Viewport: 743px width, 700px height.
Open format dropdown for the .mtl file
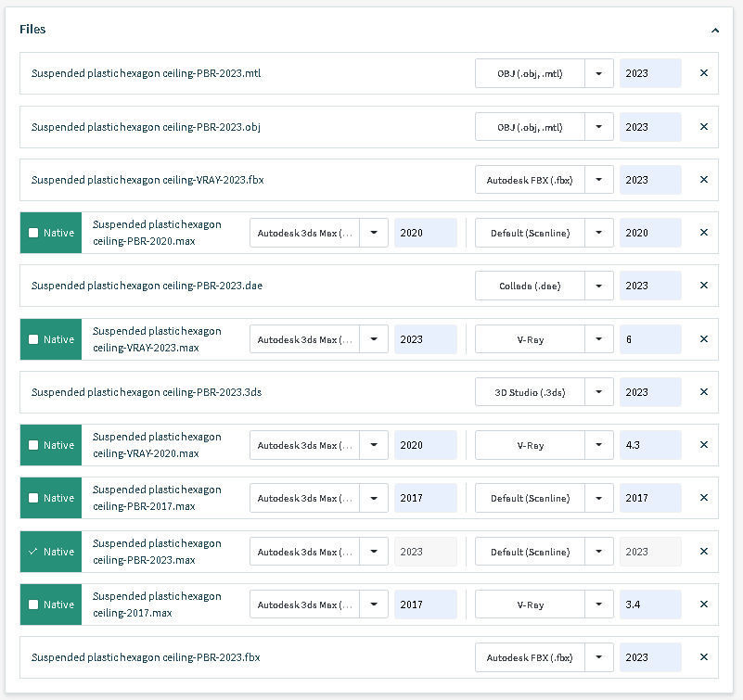598,73
